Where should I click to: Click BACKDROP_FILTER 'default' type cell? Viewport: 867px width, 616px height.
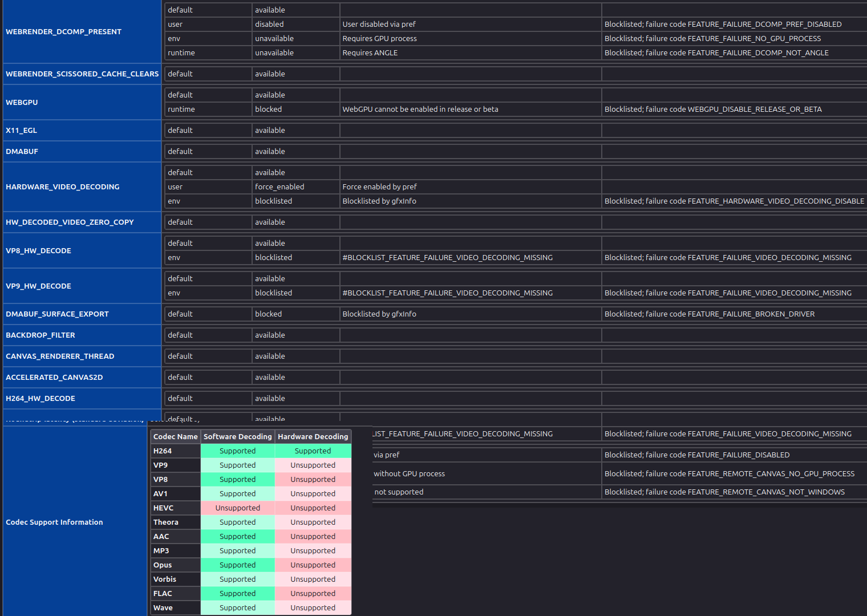pos(208,335)
